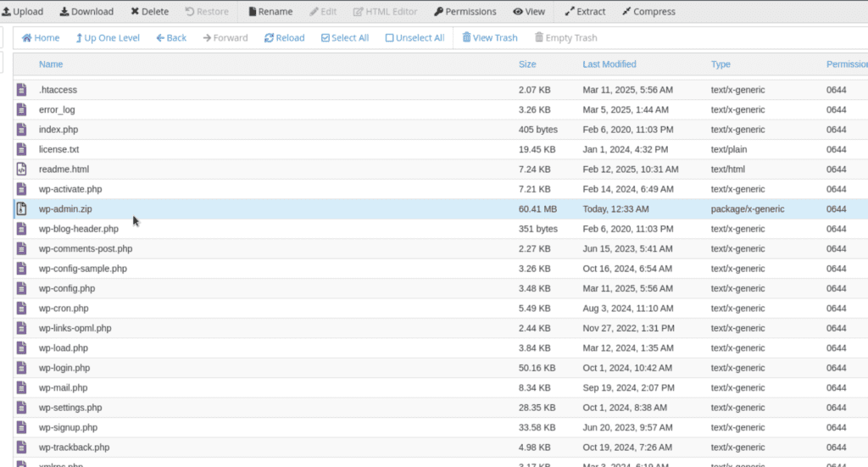868x467 pixels.
Task: Select the error_log file name
Action: pos(57,109)
